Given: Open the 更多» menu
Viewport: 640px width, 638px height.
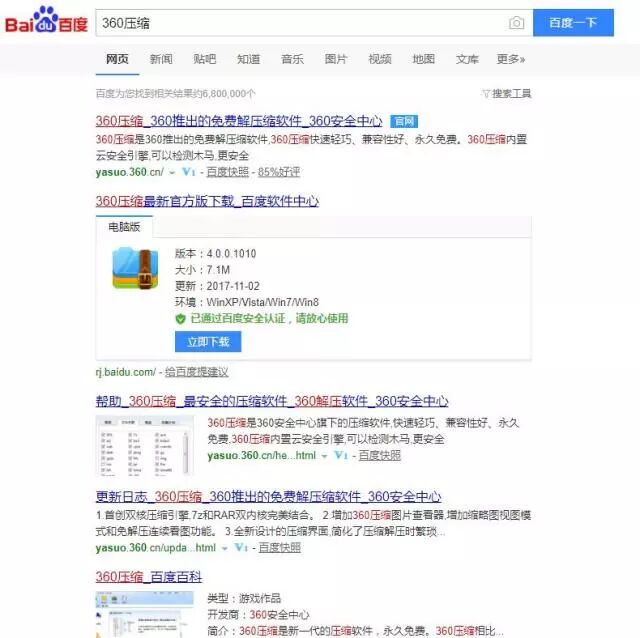Looking at the screenshot, I should click(511, 60).
